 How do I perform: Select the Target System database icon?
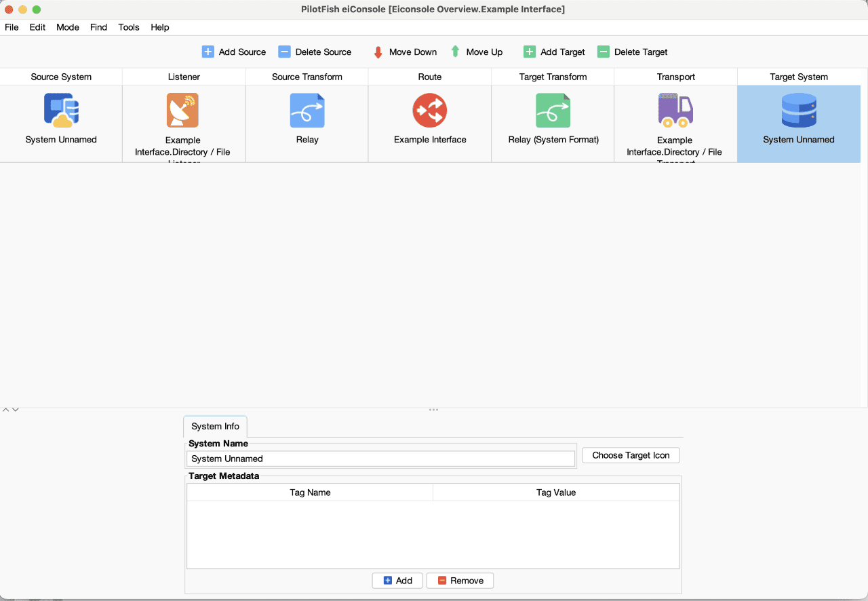tap(799, 110)
